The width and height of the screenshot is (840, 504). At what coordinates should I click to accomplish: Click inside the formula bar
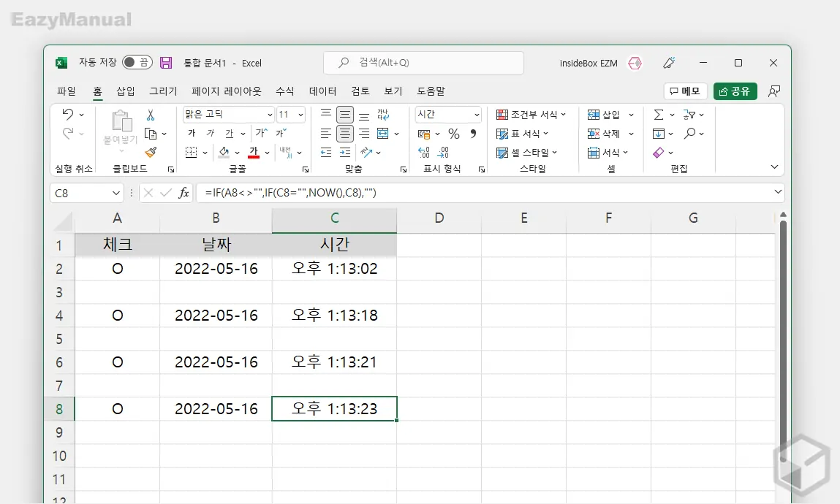point(366,192)
